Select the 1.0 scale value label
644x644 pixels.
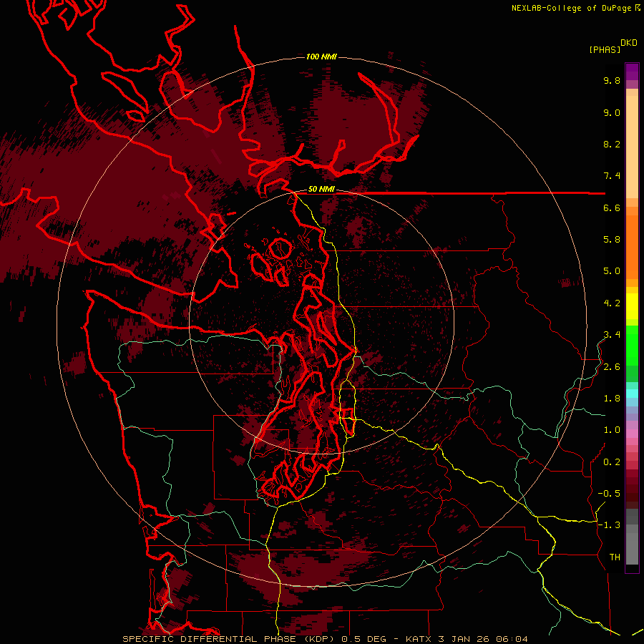point(612,430)
